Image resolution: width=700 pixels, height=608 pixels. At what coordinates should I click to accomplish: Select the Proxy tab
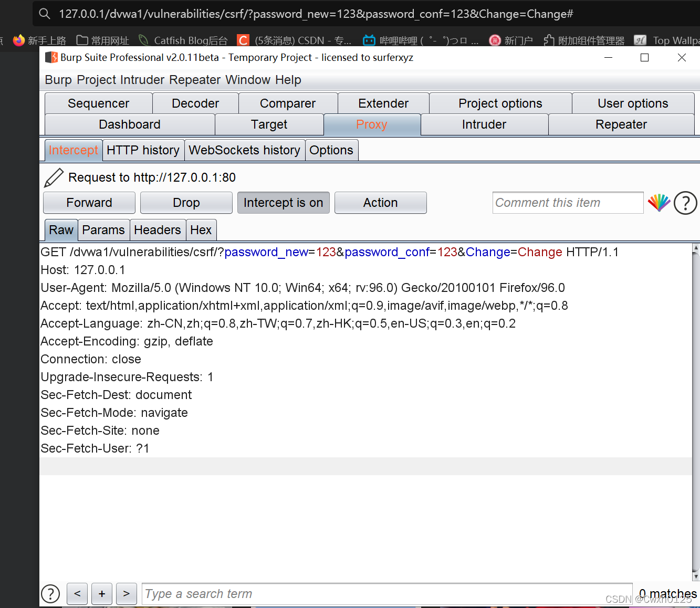[372, 124]
